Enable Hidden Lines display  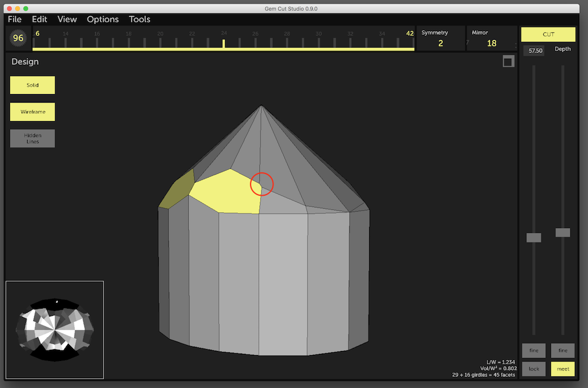coord(32,138)
